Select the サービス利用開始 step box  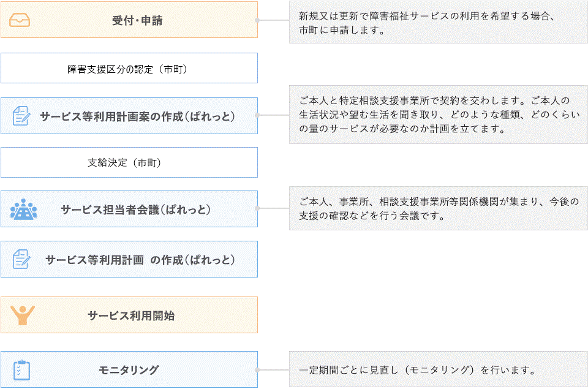pos(129,315)
